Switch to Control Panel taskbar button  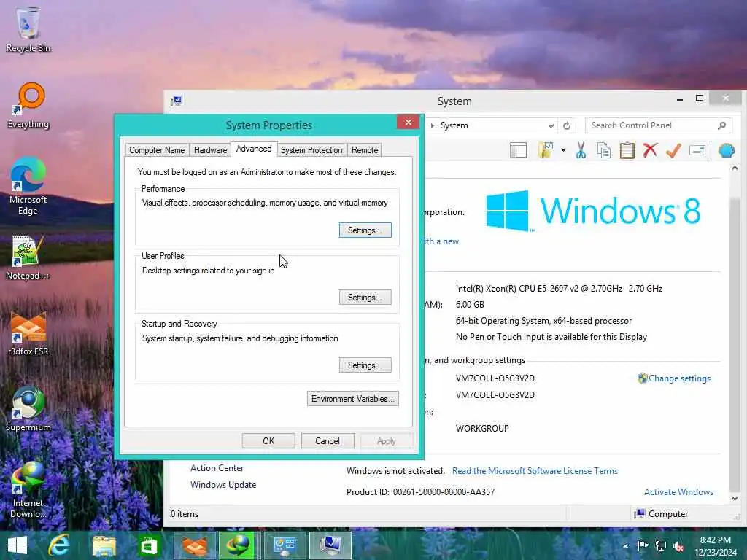coord(285,545)
